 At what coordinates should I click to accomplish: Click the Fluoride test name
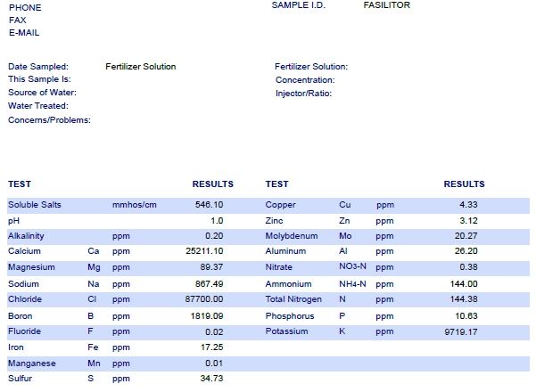click(24, 331)
